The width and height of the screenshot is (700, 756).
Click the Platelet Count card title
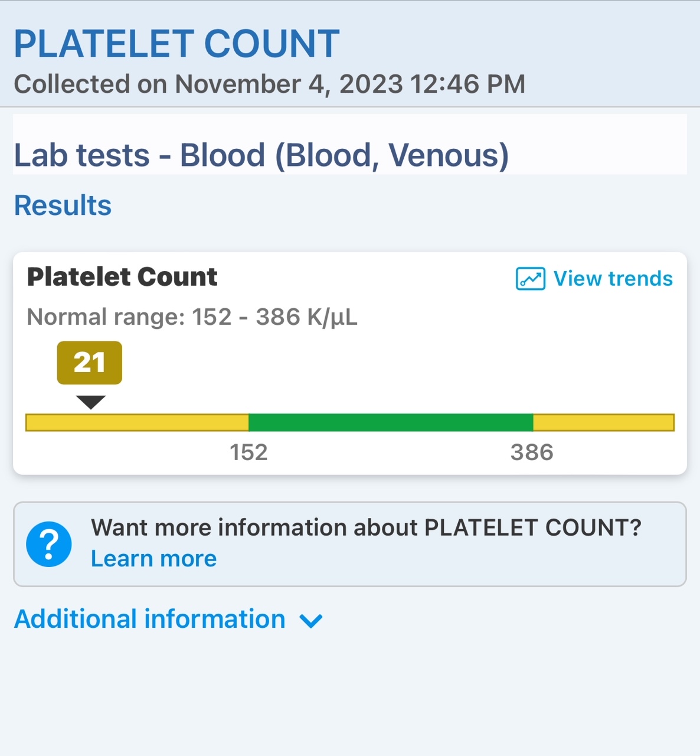[122, 277]
